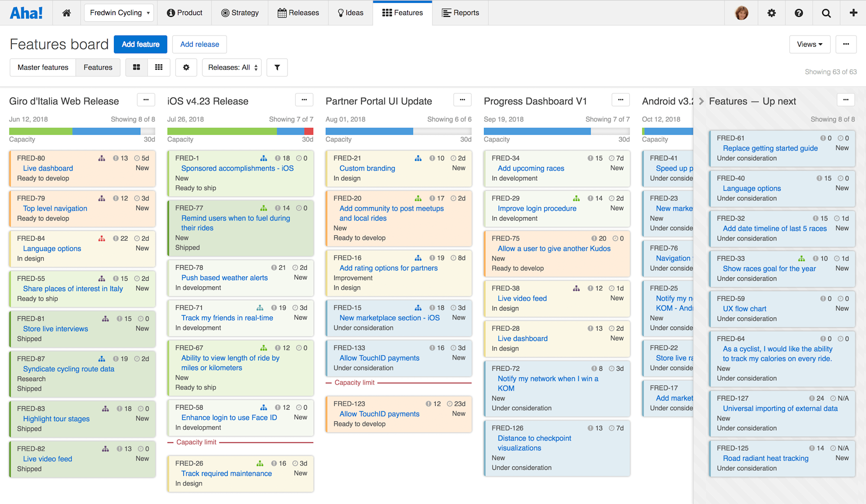Open search via magnifying glass icon
The width and height of the screenshot is (866, 504).
pos(826,13)
